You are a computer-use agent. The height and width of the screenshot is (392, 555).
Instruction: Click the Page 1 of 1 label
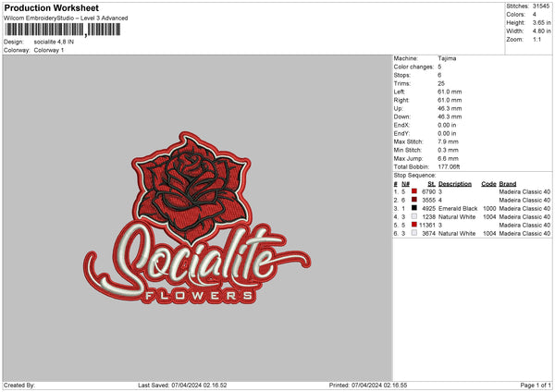pos(536,385)
